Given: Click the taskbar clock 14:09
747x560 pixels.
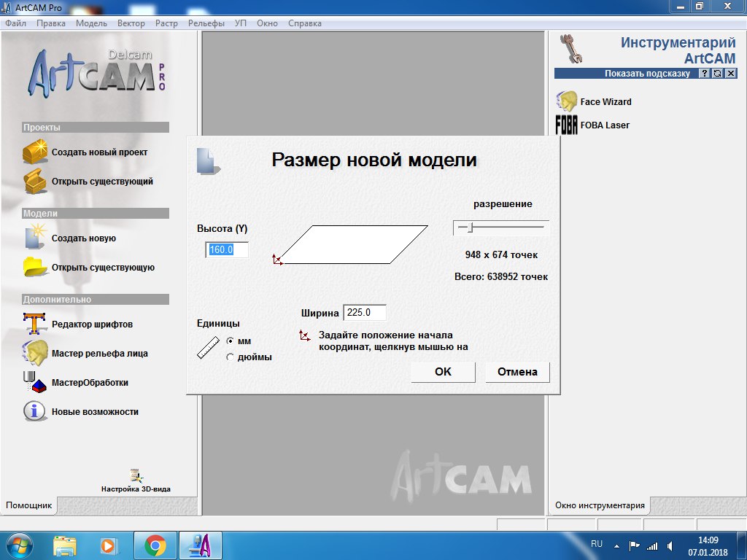Looking at the screenshot, I should [708, 540].
